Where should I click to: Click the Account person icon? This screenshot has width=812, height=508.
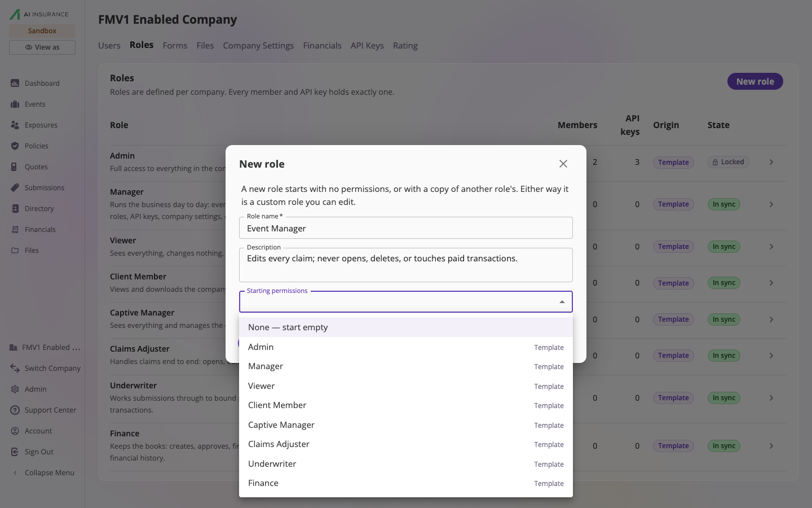point(15,431)
